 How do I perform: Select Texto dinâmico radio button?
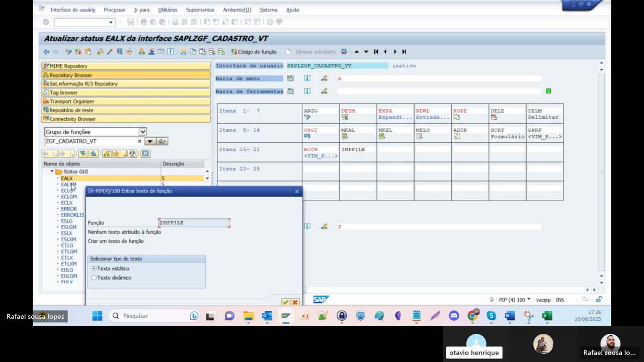pos(94,278)
